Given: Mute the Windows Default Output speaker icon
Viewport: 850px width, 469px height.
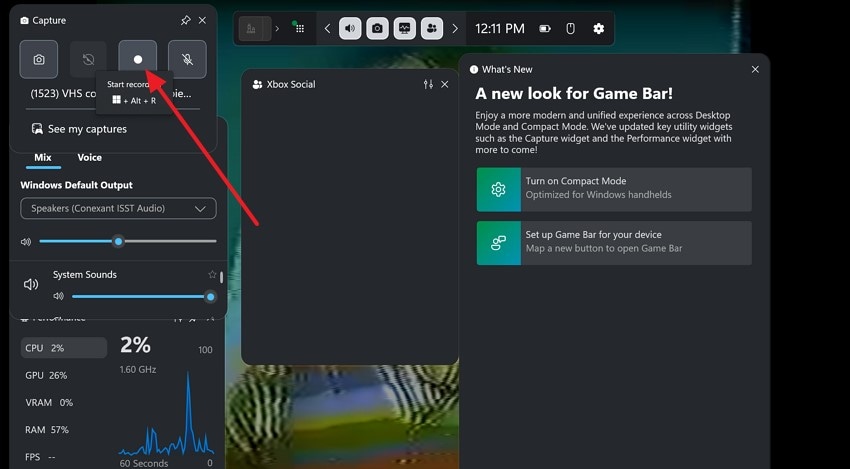Looking at the screenshot, I should click(x=25, y=242).
